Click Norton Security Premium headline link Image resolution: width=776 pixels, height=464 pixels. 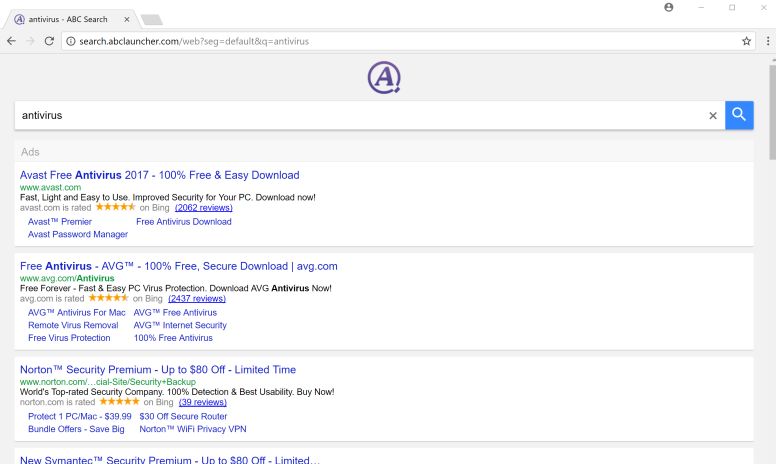(157, 370)
